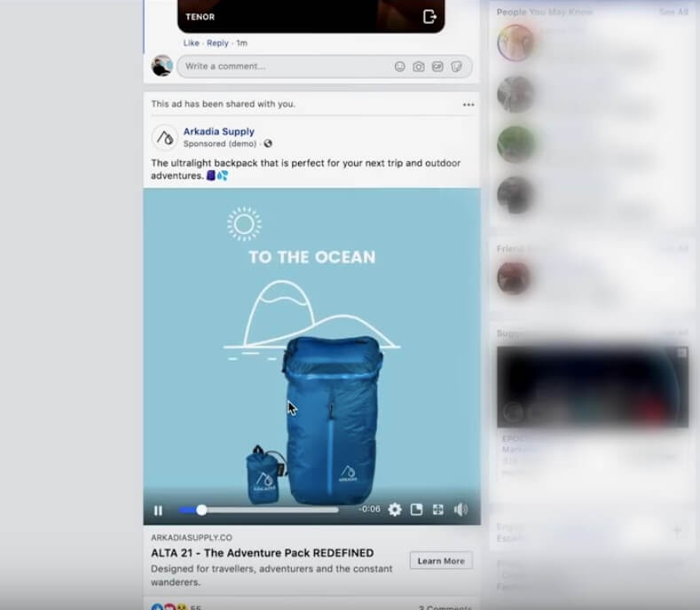The image size is (700, 610).
Task: Pause the Arkadia Supply video ad
Action: point(158,510)
